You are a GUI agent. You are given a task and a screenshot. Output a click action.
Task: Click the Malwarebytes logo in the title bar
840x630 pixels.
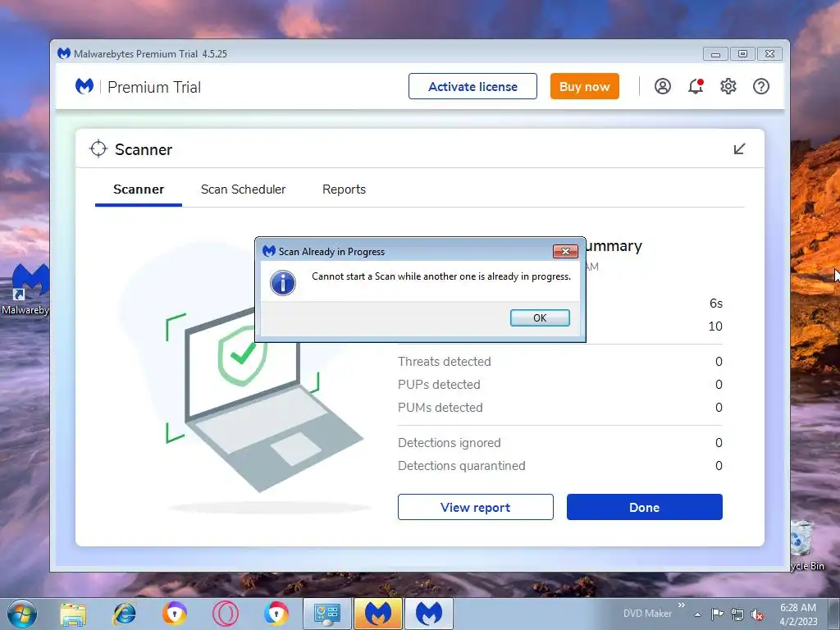pyautogui.click(x=64, y=53)
